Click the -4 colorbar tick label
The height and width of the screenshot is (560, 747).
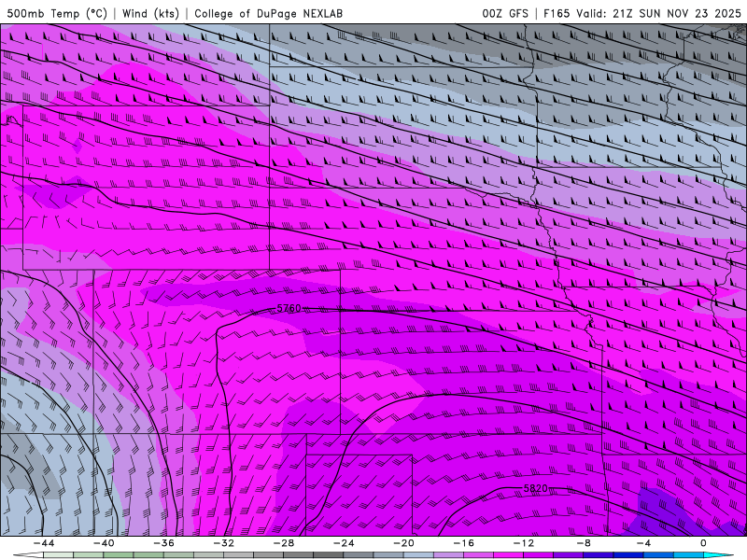[643, 543]
